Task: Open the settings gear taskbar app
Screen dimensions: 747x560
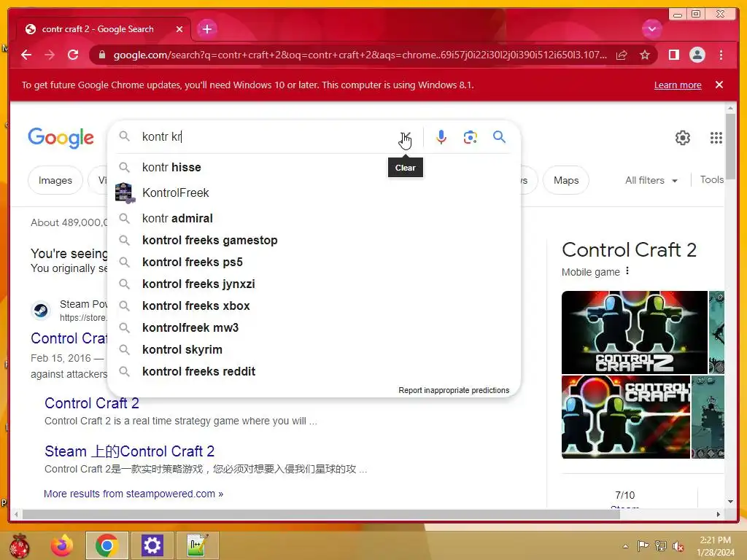Action: point(152,545)
